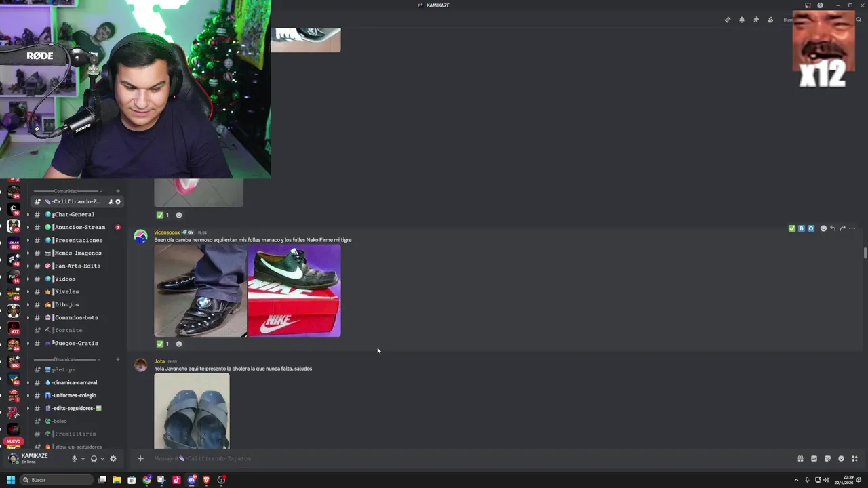Click the Windows taskbar Buscar search box
The image size is (868, 488).
click(56, 480)
